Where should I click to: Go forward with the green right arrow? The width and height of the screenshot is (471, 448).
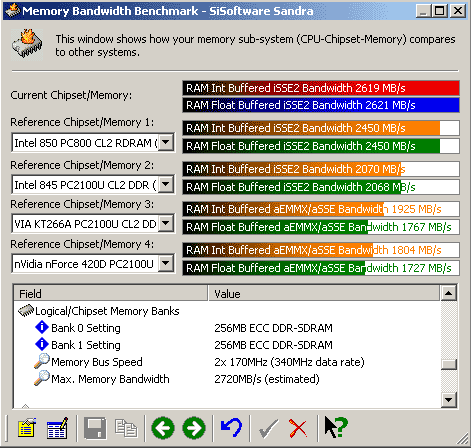pos(194,428)
